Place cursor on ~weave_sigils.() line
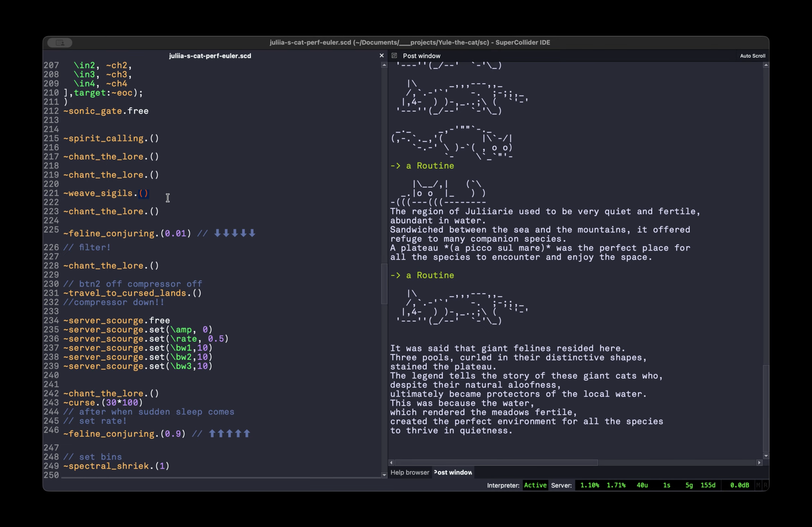 click(x=106, y=193)
